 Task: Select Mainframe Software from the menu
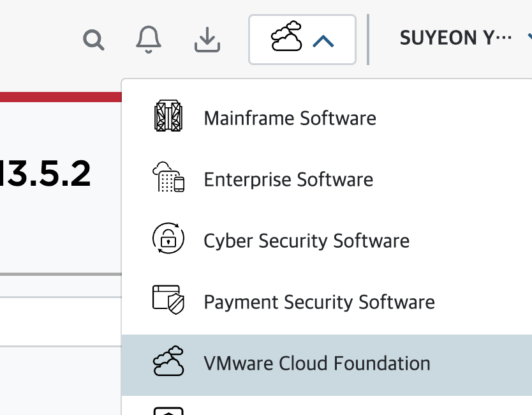[290, 117]
